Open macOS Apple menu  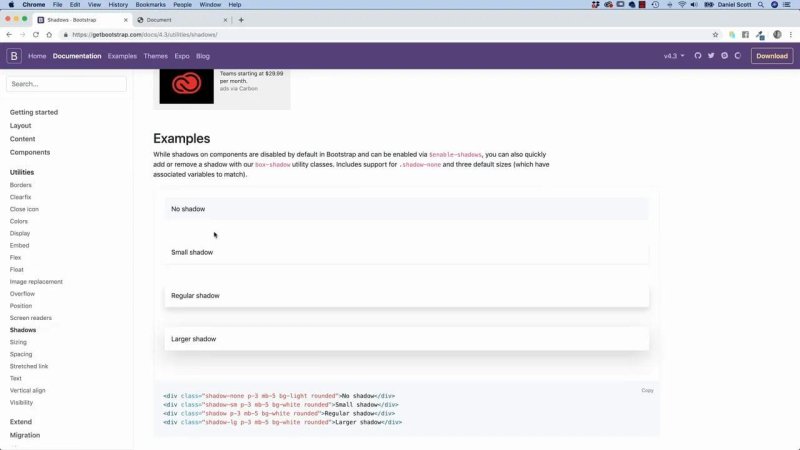11,5
